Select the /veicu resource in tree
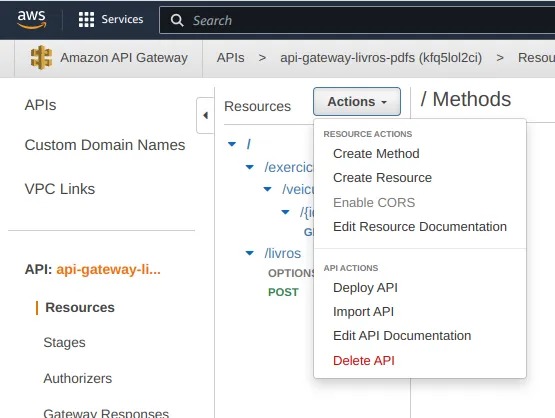555x418 pixels. (298, 189)
